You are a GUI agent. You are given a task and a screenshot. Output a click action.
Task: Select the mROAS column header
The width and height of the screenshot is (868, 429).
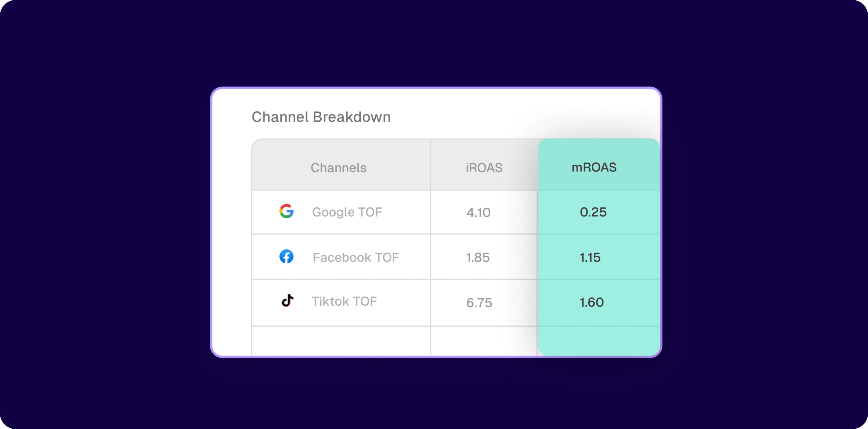(594, 167)
